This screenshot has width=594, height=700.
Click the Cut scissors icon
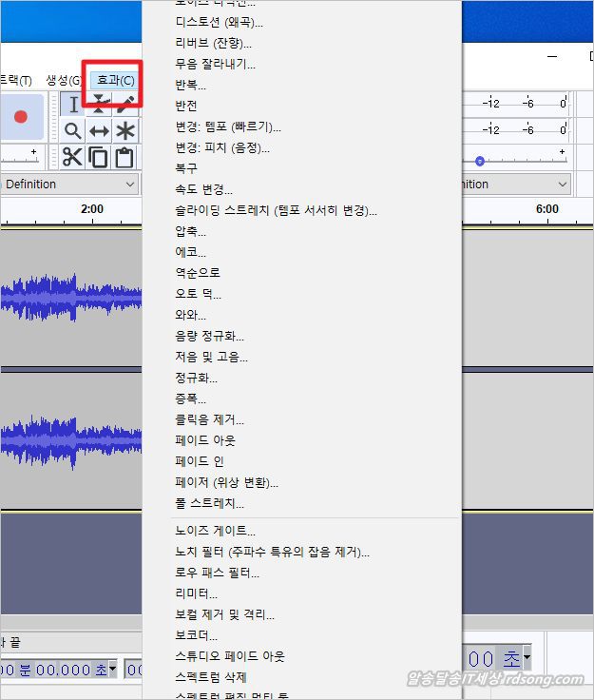72,157
